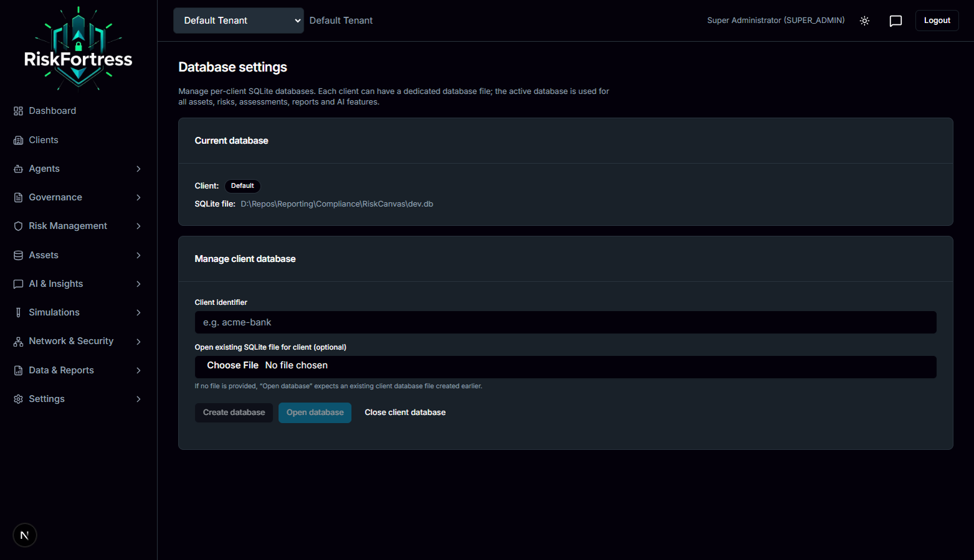
Task: Select the Assets database icon
Action: click(18, 254)
